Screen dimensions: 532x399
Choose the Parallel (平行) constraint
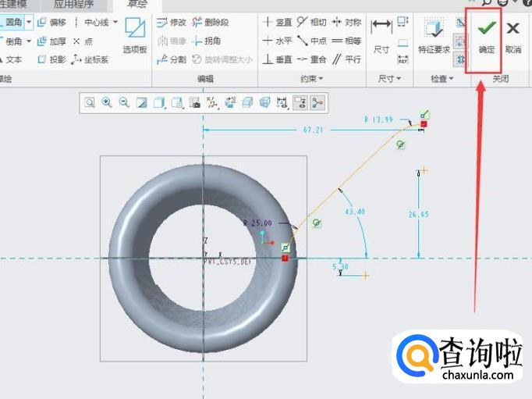click(x=346, y=59)
